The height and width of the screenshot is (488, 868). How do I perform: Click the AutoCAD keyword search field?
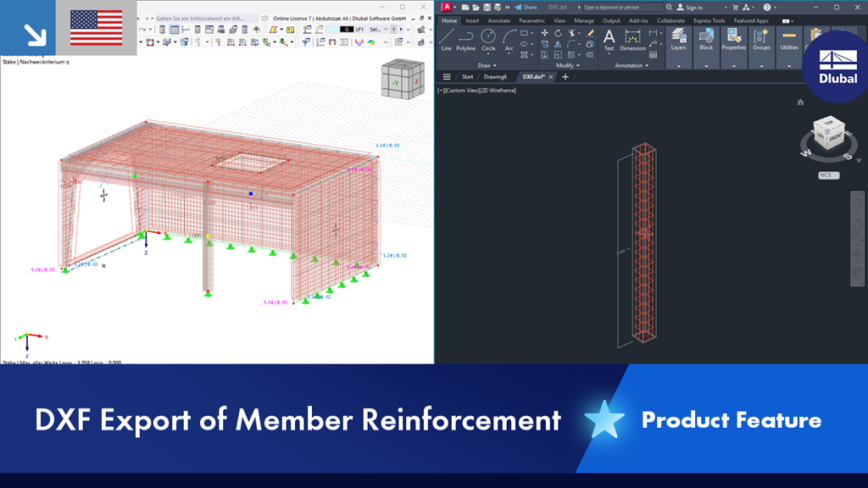click(x=622, y=7)
